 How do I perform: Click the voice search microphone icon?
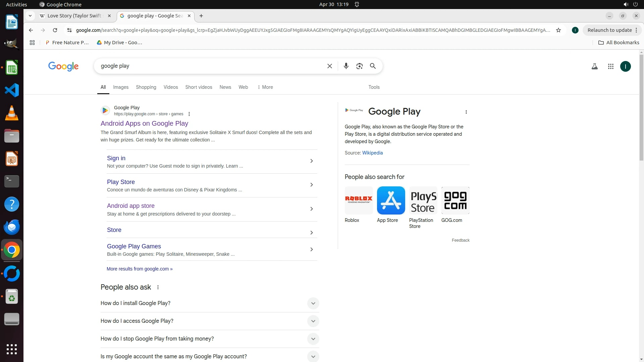click(346, 66)
